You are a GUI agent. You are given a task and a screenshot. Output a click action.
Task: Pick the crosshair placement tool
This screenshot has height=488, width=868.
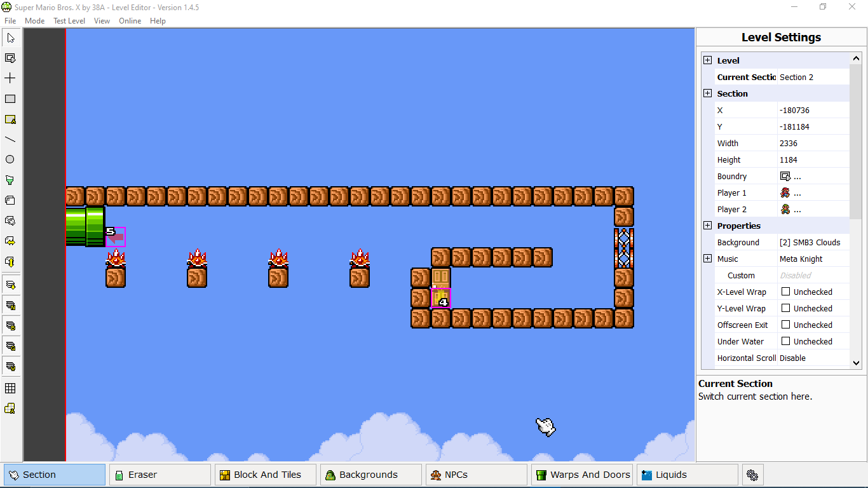pos(10,79)
